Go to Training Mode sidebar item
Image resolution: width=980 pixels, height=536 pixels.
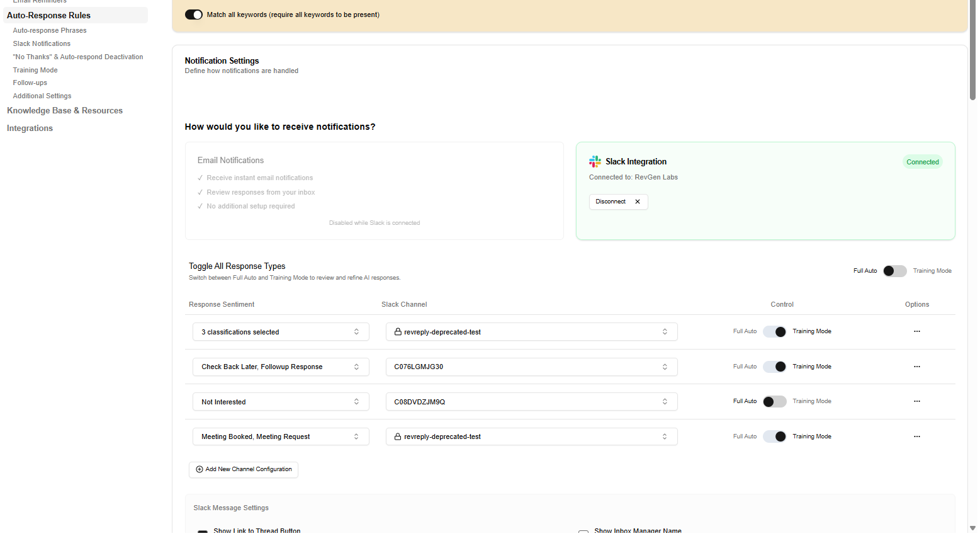pos(35,70)
